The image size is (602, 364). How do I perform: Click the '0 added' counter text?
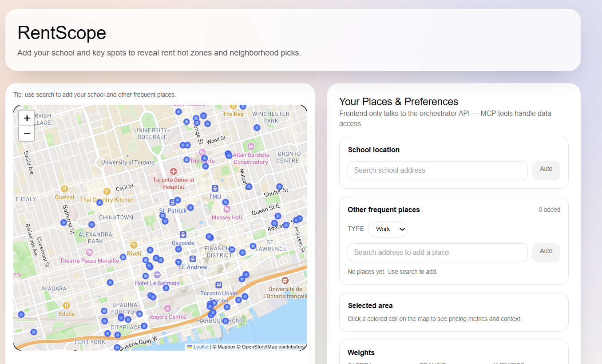pos(549,210)
